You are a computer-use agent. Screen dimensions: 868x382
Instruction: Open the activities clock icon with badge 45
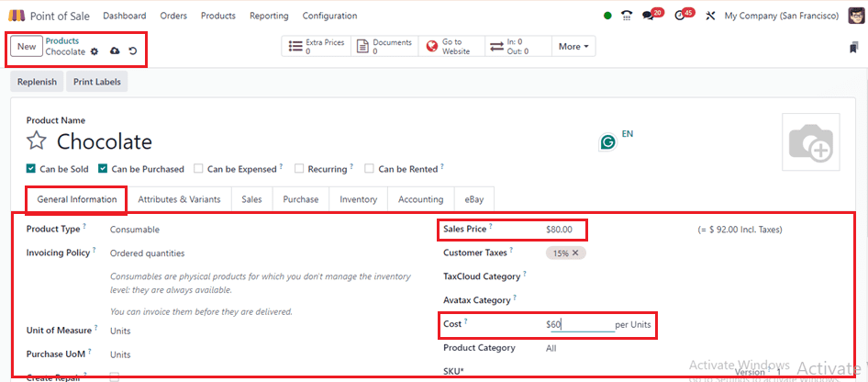(679, 16)
